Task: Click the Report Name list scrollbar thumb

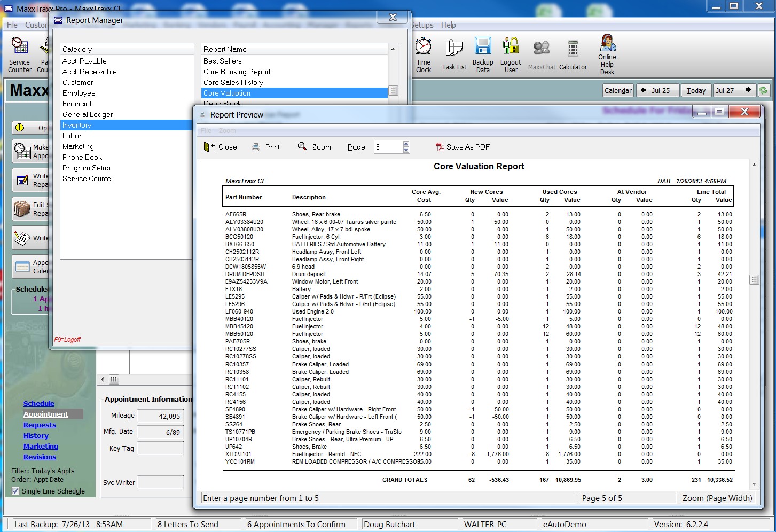Action: click(x=393, y=90)
